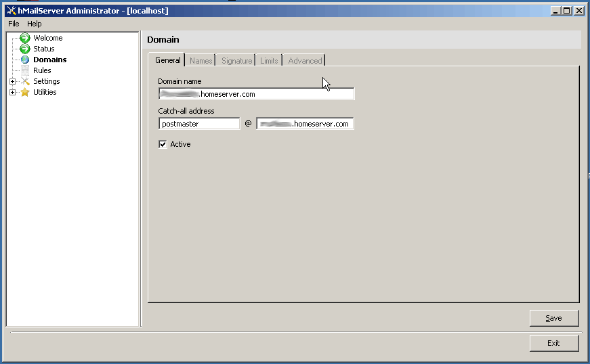Switch to the Names tab
This screenshot has width=590, height=364.
pos(201,61)
